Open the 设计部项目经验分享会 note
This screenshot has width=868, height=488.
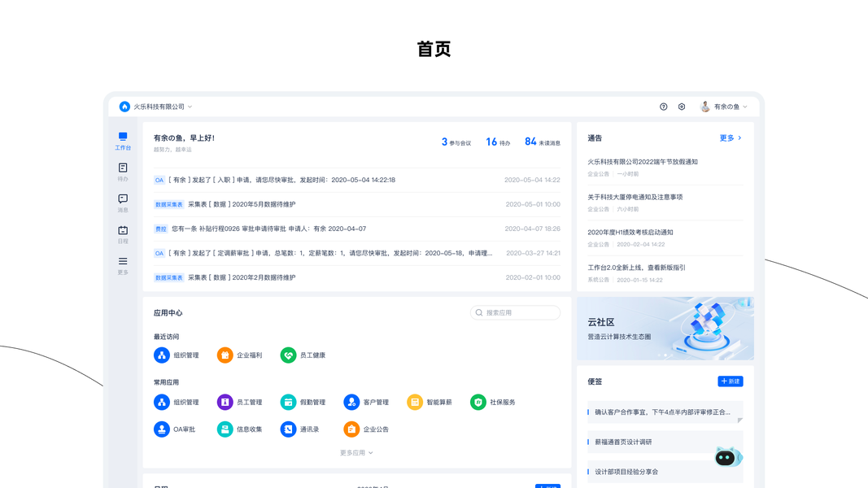[x=665, y=472]
